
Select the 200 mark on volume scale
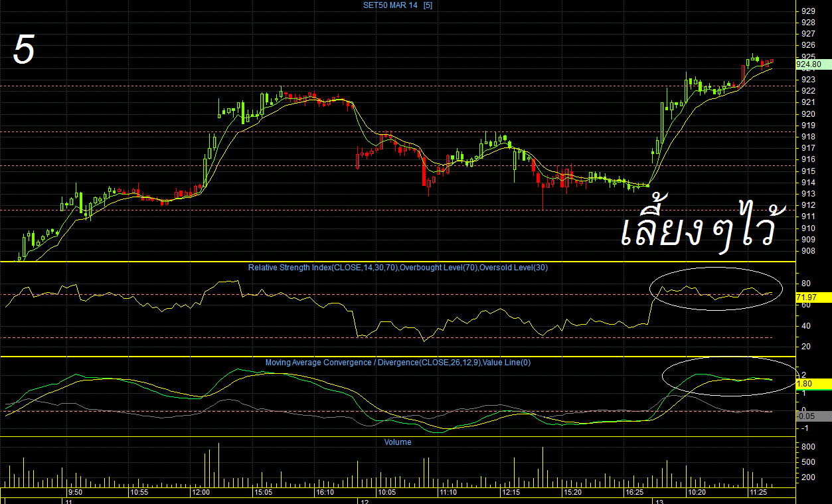(x=808, y=477)
